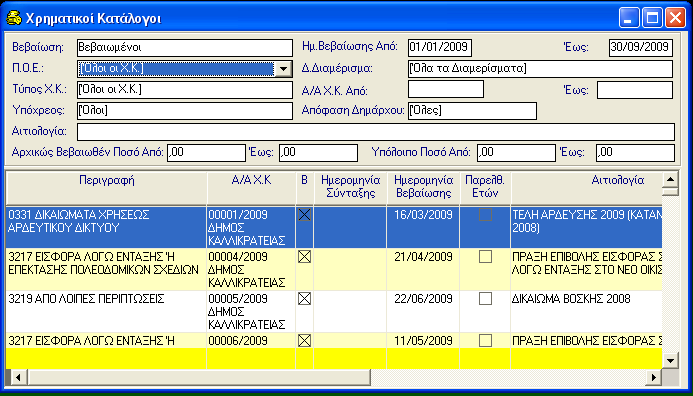The width and height of the screenshot is (693, 396).
Task: Open the Π.Ο.Ε. dropdown arrow
Action: (283, 69)
